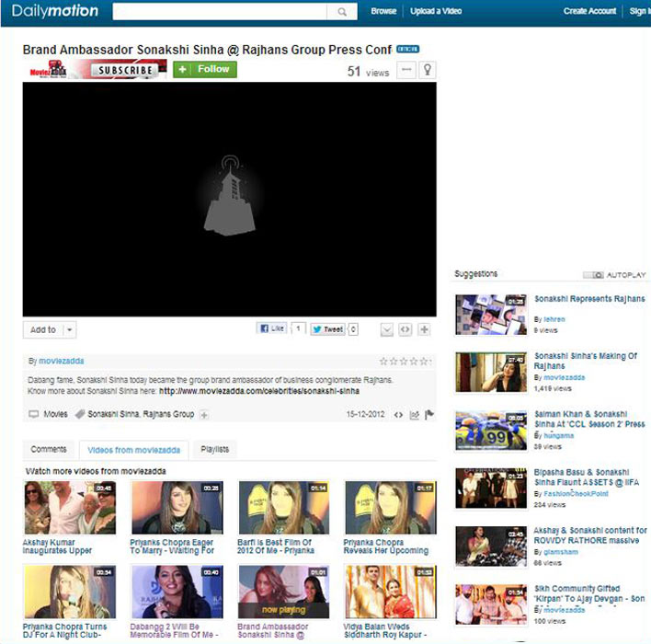
Task: Click the plus share icon below player
Action: 424,329
